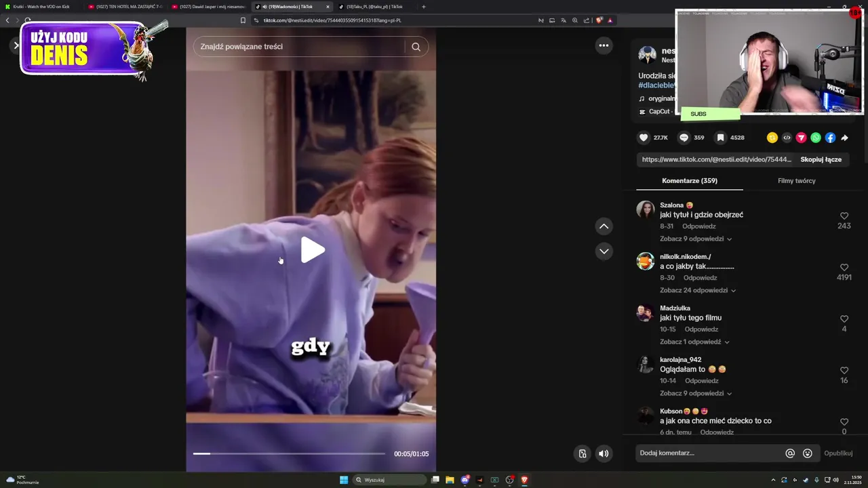Viewport: 868px width, 488px height.
Task: Expand 24 replies under nilkolk.nikodem./ comment
Action: point(698,290)
